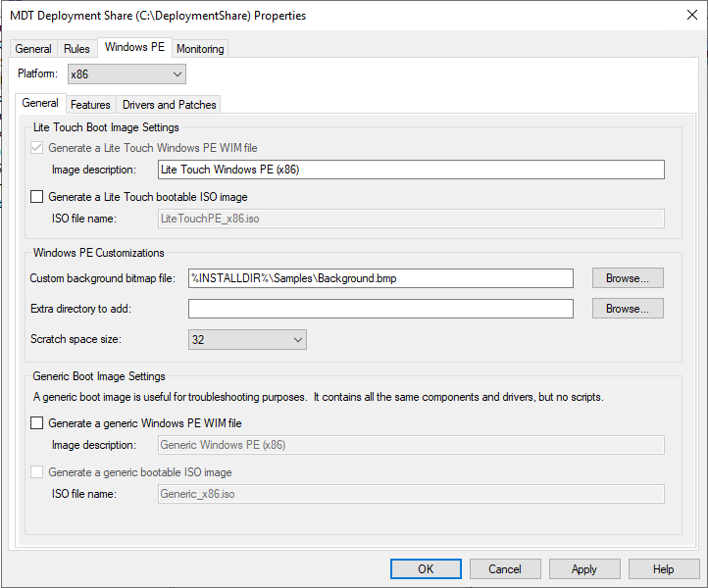The image size is (708, 588).
Task: Expand the Platform x86 dropdown
Action: coord(126,74)
